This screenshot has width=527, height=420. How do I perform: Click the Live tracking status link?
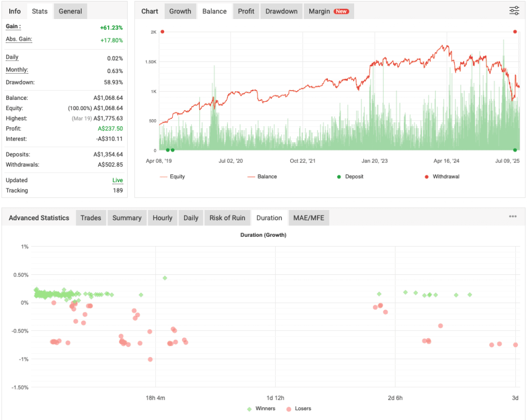(x=119, y=180)
